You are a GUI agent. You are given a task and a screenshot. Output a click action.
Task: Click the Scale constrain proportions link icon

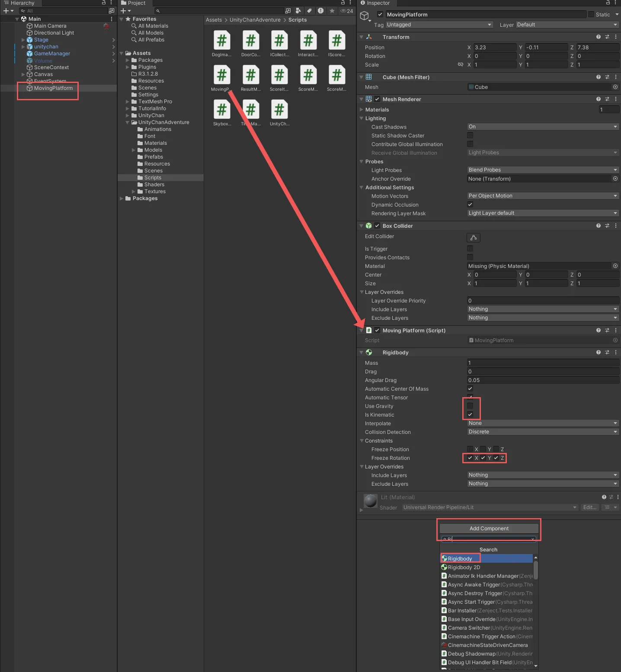coord(461,65)
